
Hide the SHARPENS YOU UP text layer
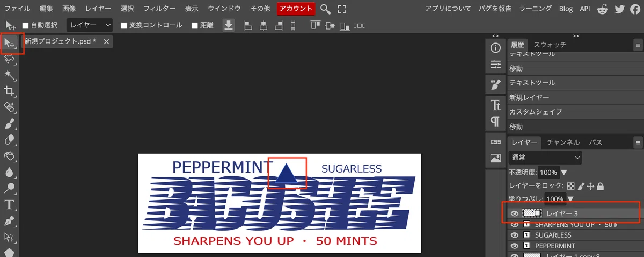click(x=515, y=224)
